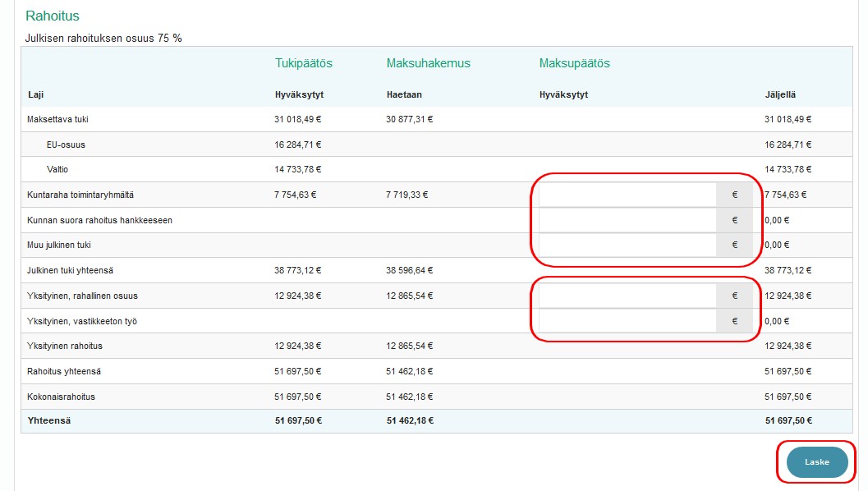The height and width of the screenshot is (491, 868).
Task: Select text Julkisen rahoituksen osuus 75 %
Action: 103,39
